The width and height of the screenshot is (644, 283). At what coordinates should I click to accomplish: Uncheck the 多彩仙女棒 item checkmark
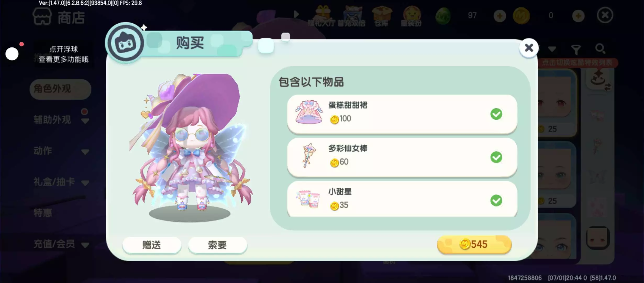496,157
